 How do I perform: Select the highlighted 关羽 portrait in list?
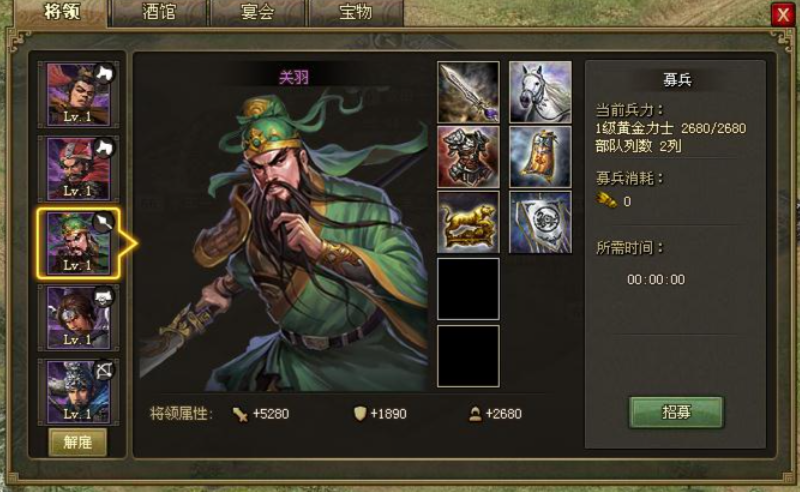(78, 243)
